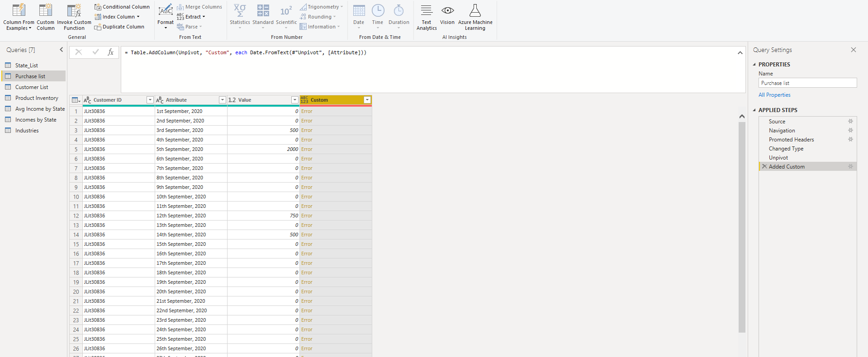Click the vertical data scrollbar
Screen dimensions: 868x357
pyautogui.click(x=742, y=227)
